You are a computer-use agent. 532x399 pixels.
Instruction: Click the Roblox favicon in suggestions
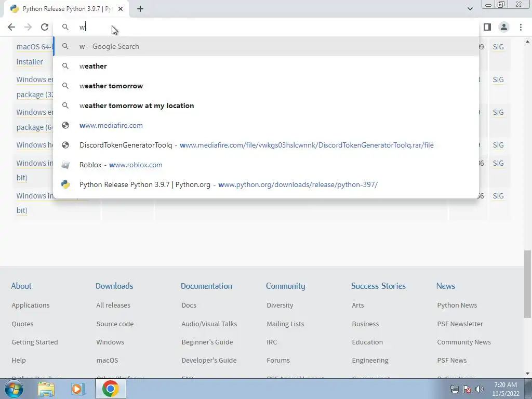pos(65,165)
